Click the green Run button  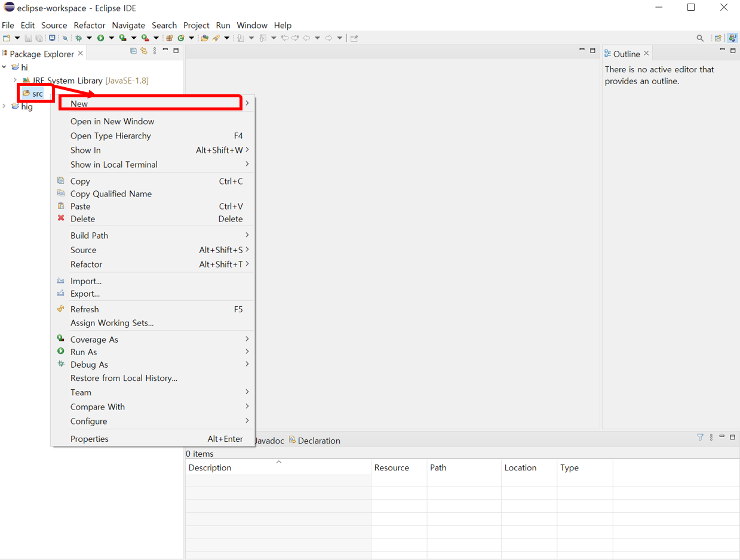tap(100, 38)
